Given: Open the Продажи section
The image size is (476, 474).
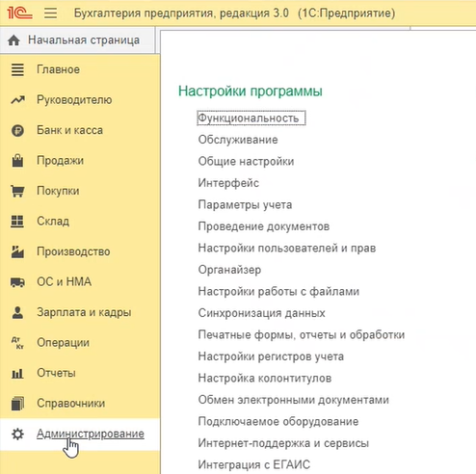Looking at the screenshot, I should pyautogui.click(x=60, y=161).
